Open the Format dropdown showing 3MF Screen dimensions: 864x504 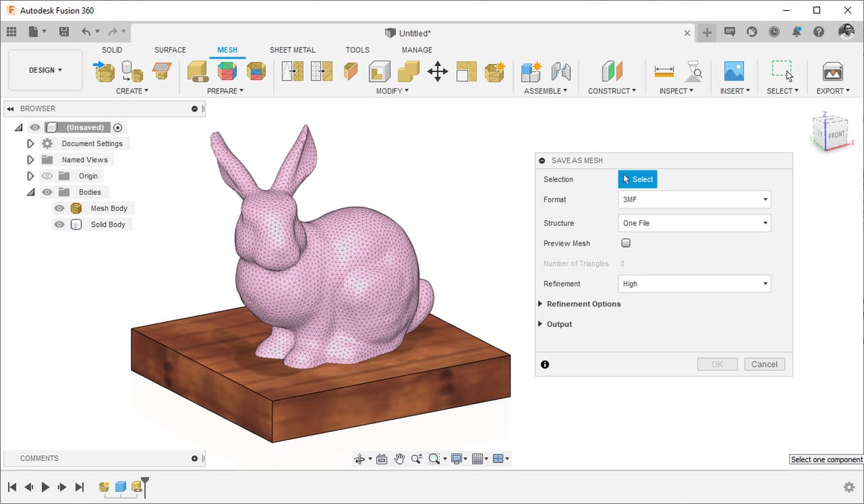[x=695, y=199]
